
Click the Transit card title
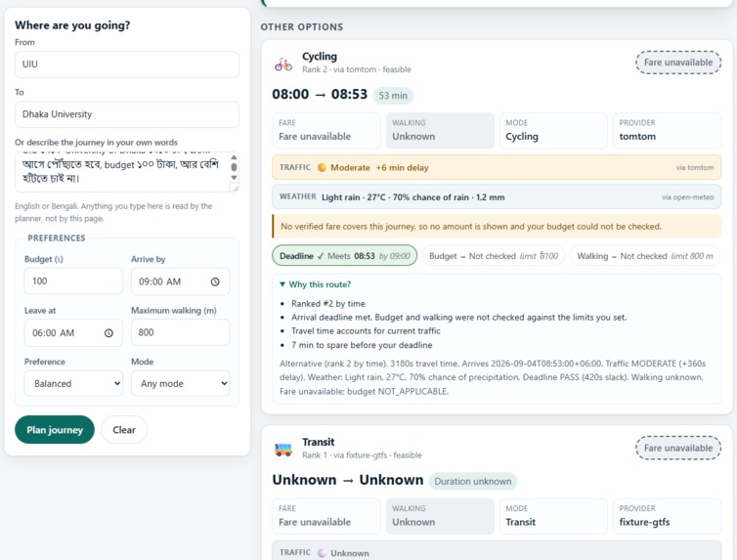(319, 442)
